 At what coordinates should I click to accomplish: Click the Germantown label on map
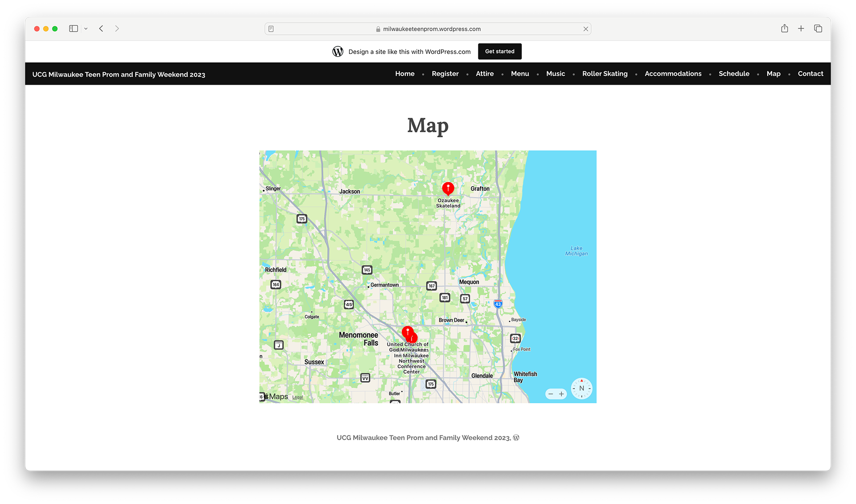384,285
